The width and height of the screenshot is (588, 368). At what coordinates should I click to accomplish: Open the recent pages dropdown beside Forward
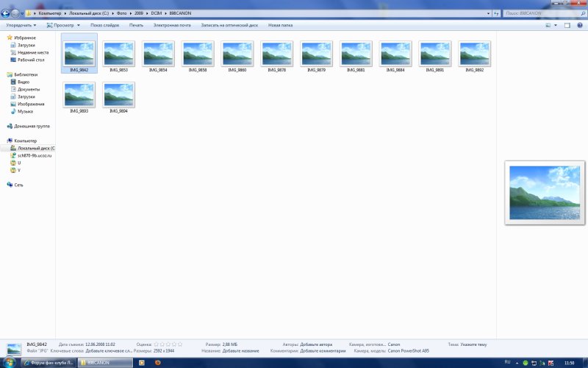pyautogui.click(x=22, y=13)
